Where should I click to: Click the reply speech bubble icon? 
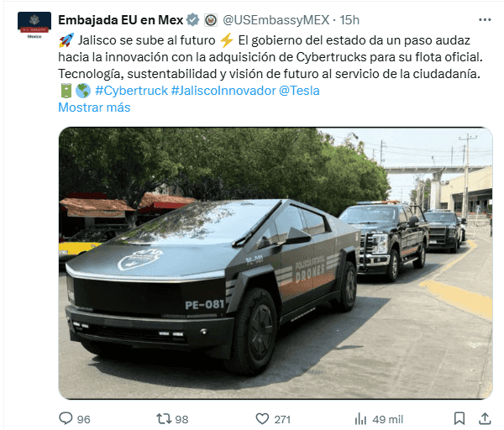tap(66, 418)
